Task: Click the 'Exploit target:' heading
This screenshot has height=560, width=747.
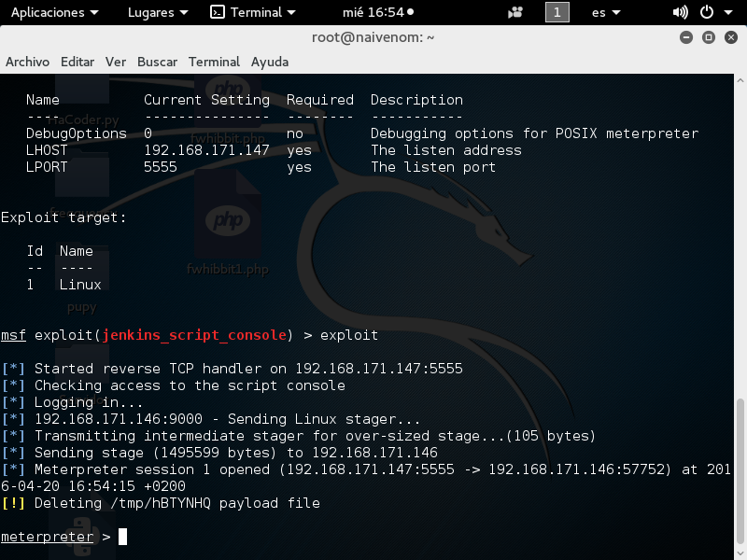Action: tap(63, 217)
